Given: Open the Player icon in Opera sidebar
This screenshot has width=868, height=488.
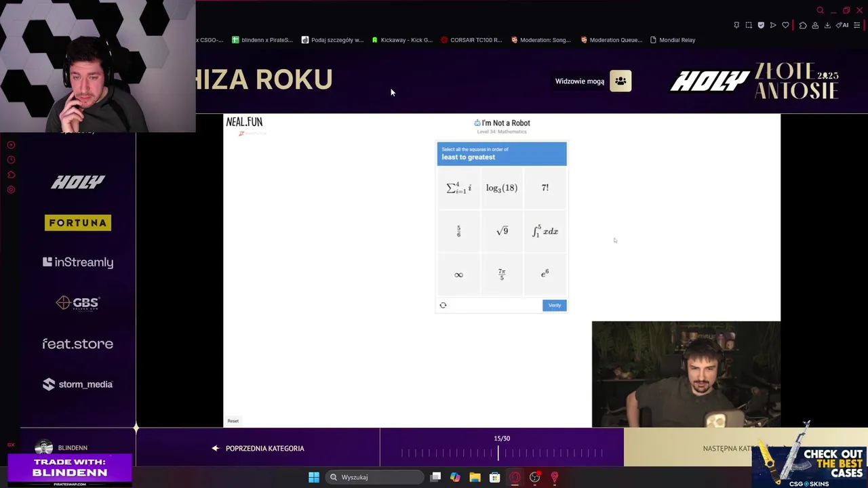Looking at the screenshot, I should (11, 145).
